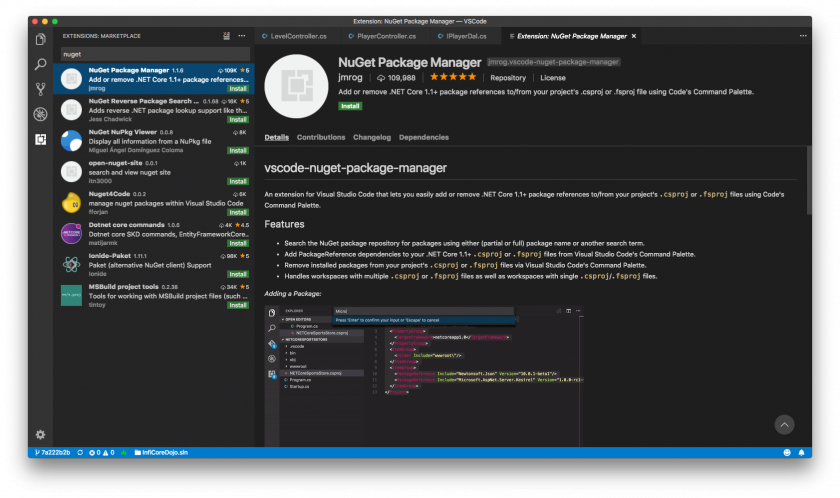Click the green flame status icon

pos(124,452)
